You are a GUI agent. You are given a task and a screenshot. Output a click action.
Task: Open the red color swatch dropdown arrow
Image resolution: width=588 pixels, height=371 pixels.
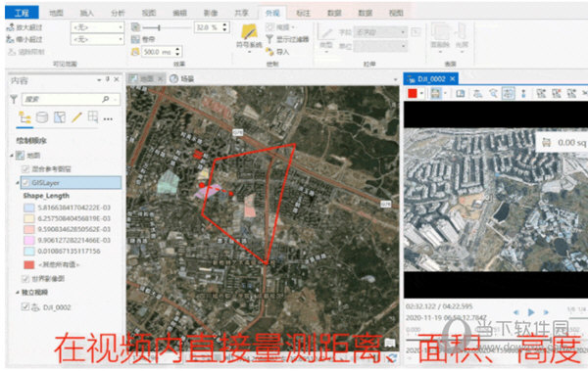point(421,93)
